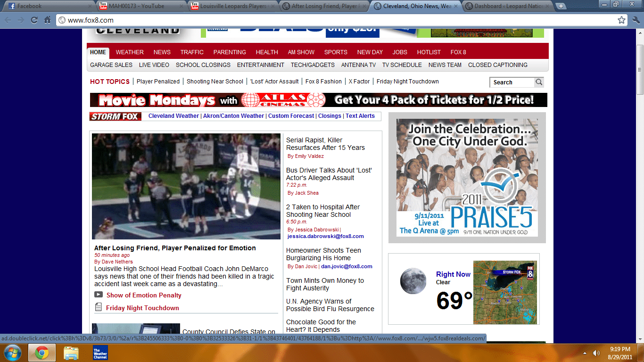Open Chrome wrench settings menu

point(636,20)
